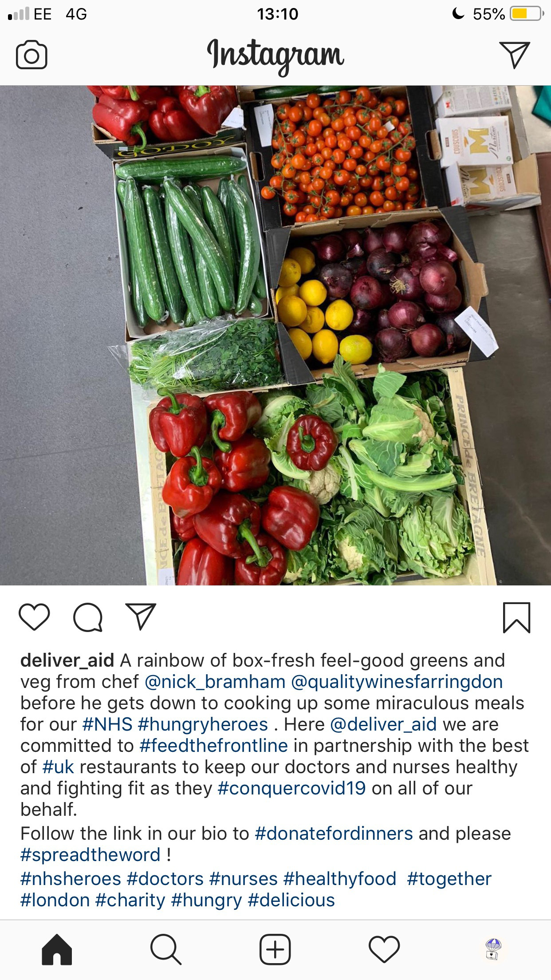
Task: Tap the #conquercovid19 hashtag
Action: 292,788
